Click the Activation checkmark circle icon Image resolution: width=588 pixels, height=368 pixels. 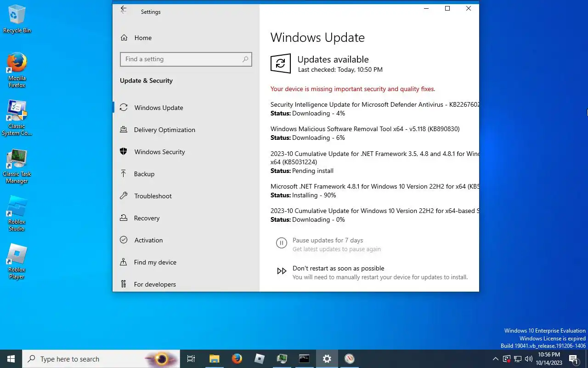(x=123, y=240)
